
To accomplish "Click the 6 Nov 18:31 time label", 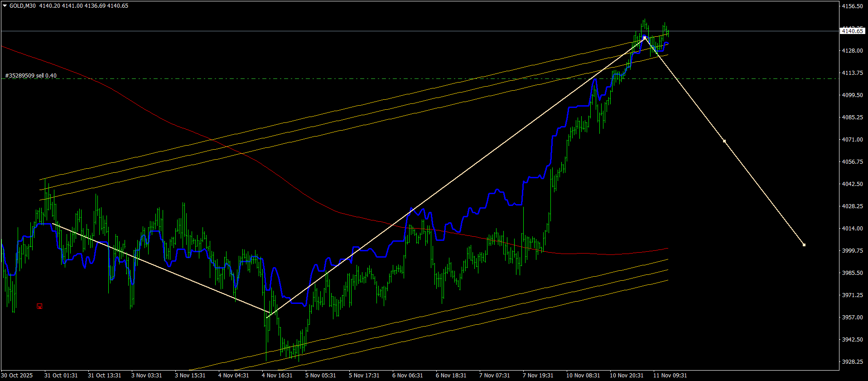I will pyautogui.click(x=451, y=376).
